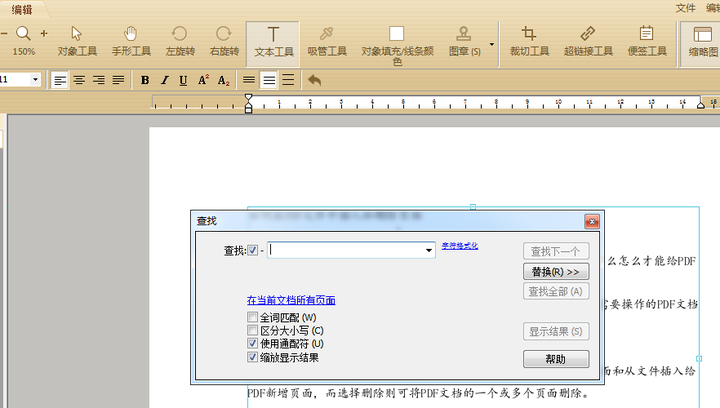Uncheck 缩放显示结果 option

pyautogui.click(x=252, y=357)
